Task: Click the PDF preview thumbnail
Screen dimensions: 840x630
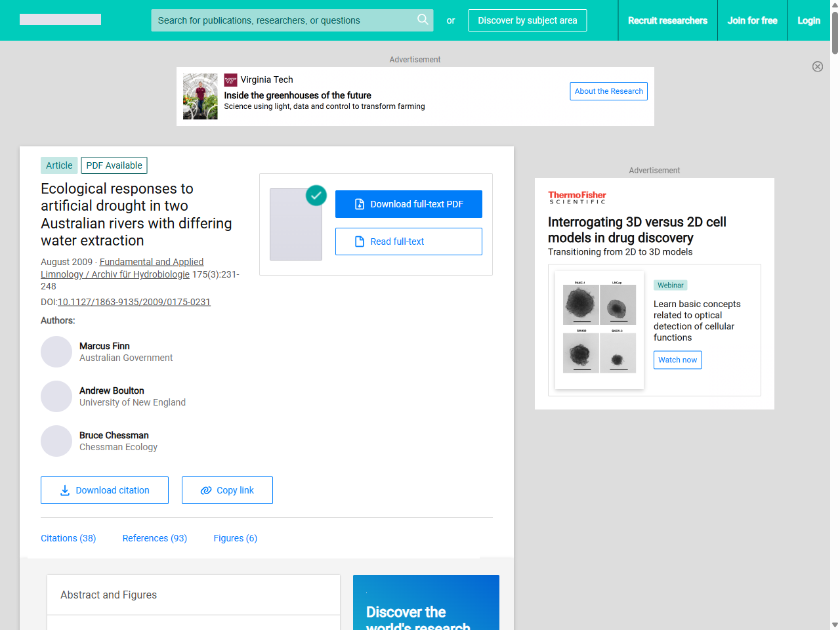Action: coord(295,224)
